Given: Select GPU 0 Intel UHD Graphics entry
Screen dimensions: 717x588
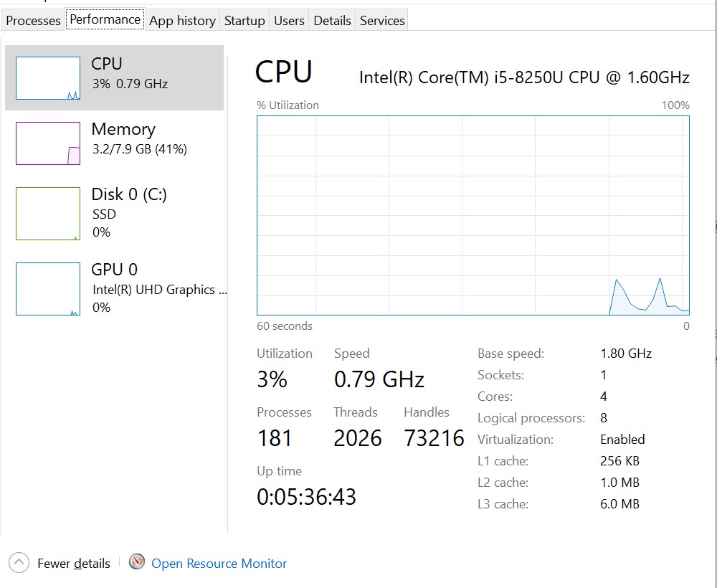Looking at the screenshot, I should (158, 288).
